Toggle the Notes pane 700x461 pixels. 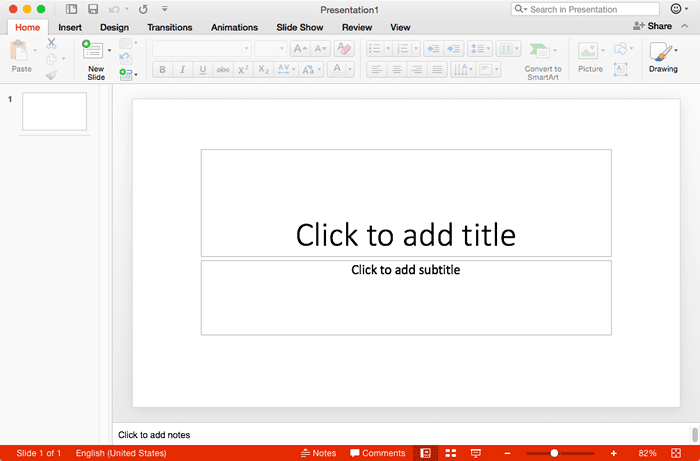(x=318, y=453)
